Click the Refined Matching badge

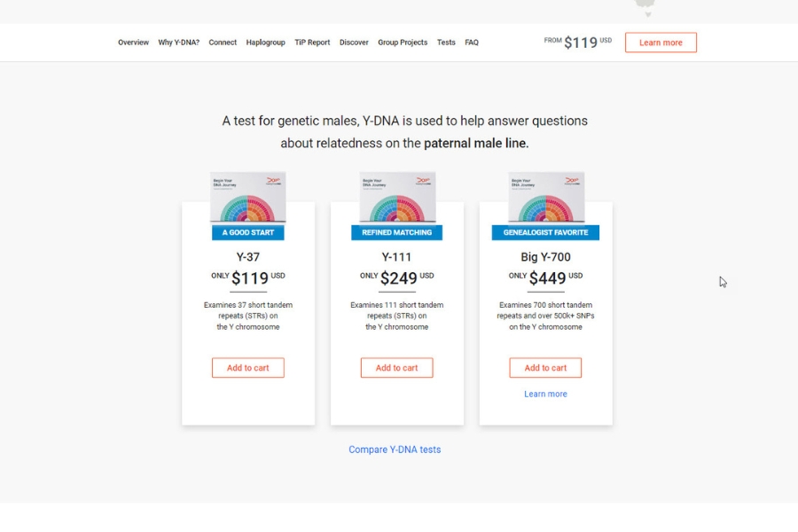tap(397, 232)
